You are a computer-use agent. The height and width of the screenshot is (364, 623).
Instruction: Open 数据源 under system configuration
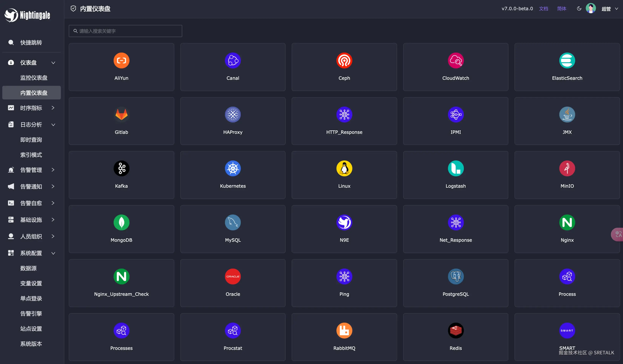[x=28, y=268]
